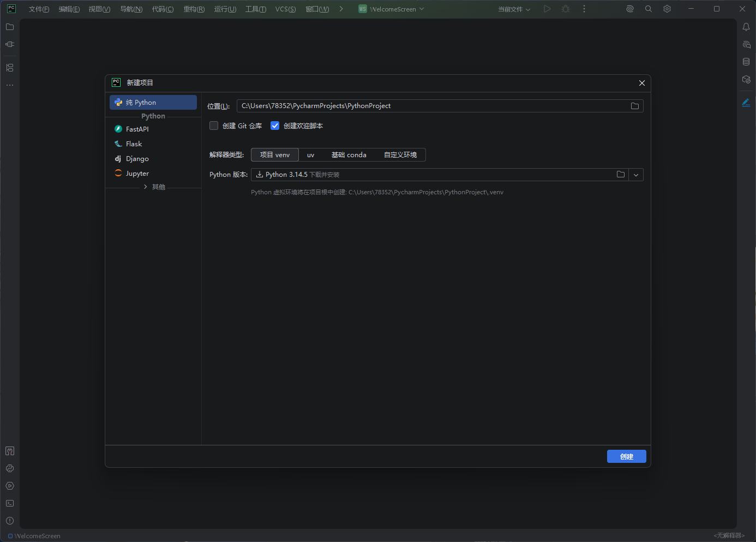Open the VCS(S) menu
The height and width of the screenshot is (542, 756).
286,9
